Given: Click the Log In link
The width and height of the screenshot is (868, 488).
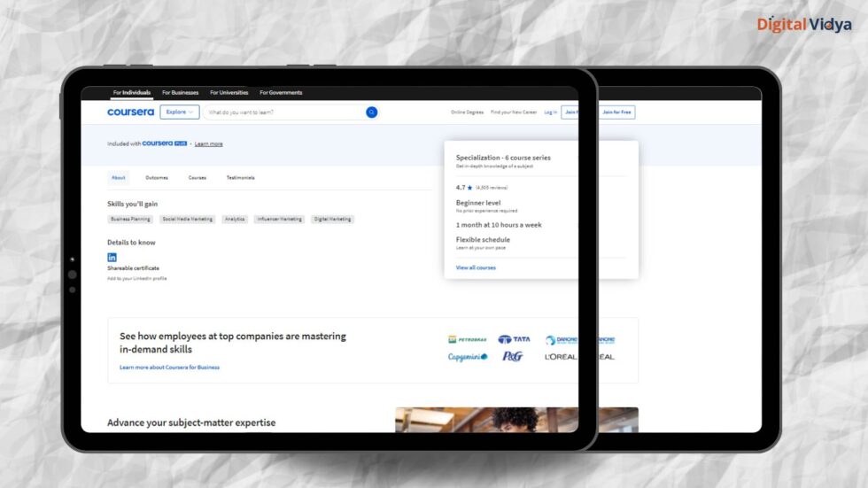Looking at the screenshot, I should click(x=550, y=112).
